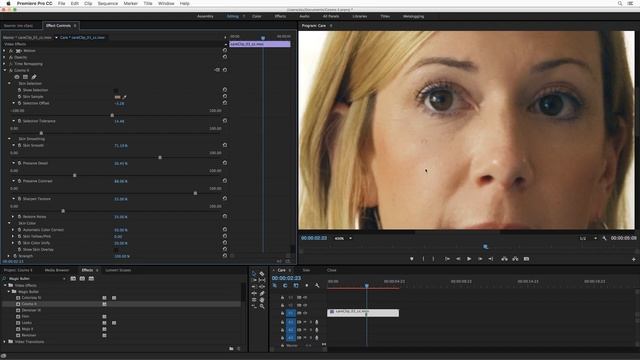640x360 pixels.
Task: Select the Selection tool arrow
Action: pos(254,273)
